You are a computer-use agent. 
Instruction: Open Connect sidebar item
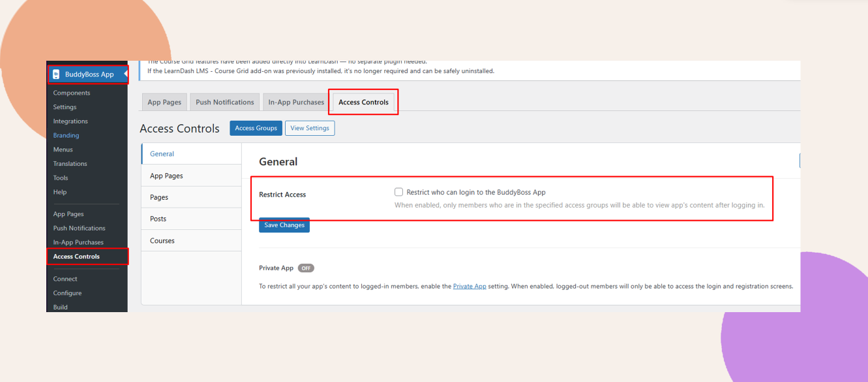pyautogui.click(x=65, y=279)
